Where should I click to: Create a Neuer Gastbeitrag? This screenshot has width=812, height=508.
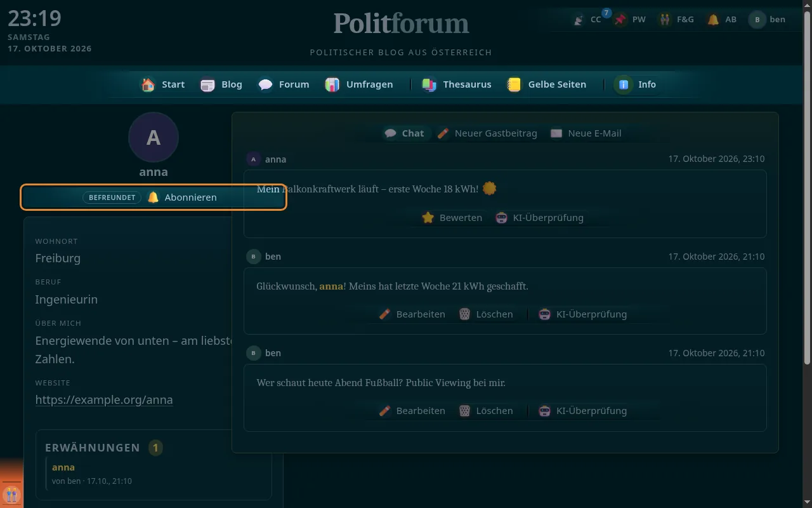(487, 133)
